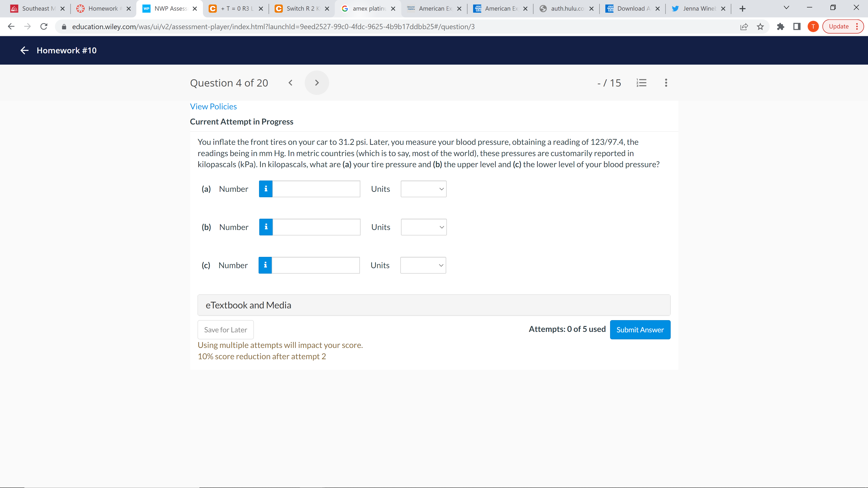Open the question list icon
The width and height of the screenshot is (868, 488).
click(641, 83)
